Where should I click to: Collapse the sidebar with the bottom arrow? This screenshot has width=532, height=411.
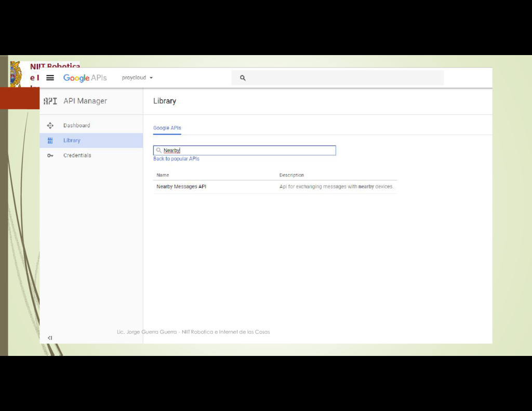(x=50, y=338)
